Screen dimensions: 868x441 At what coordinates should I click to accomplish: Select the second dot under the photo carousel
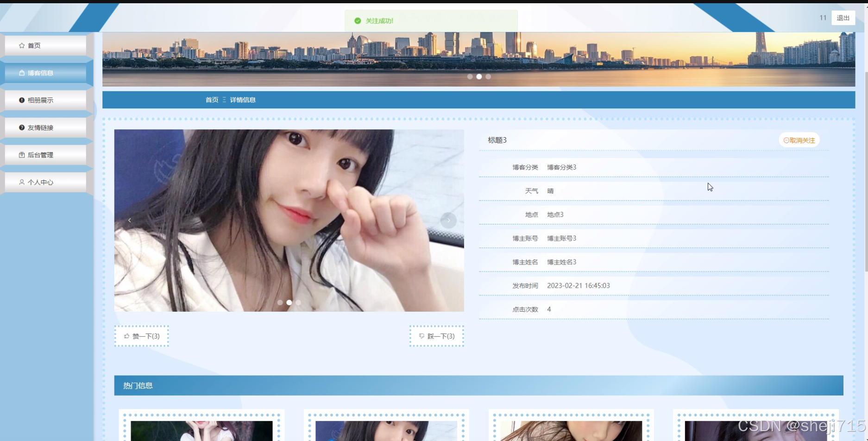click(x=289, y=302)
